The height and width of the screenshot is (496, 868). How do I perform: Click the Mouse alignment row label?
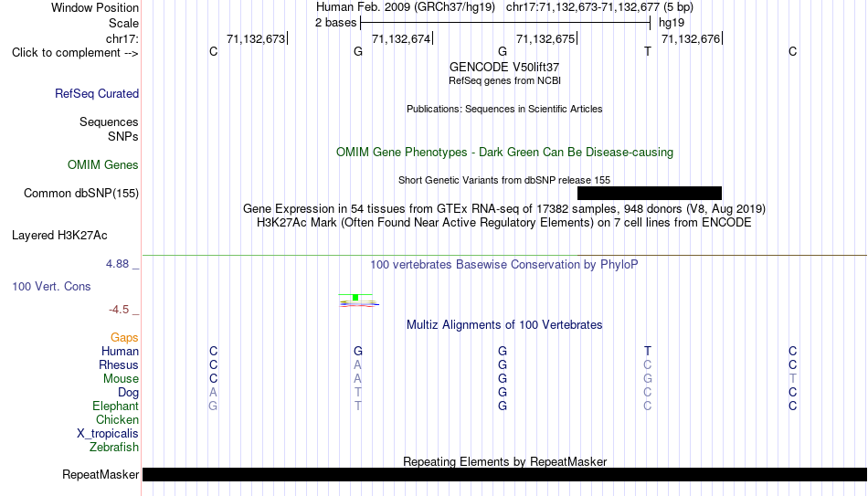click(x=121, y=379)
